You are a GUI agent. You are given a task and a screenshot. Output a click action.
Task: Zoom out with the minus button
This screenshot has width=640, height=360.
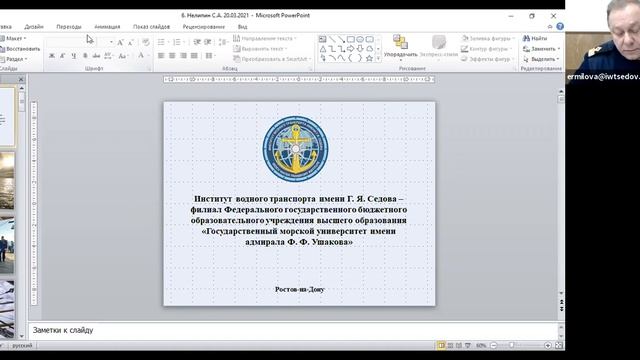(x=493, y=345)
